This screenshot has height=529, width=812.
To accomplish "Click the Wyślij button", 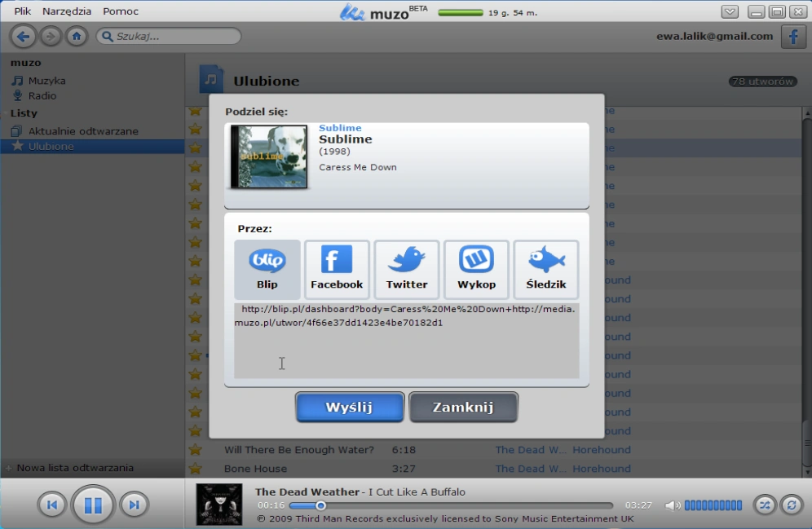I will (x=350, y=408).
